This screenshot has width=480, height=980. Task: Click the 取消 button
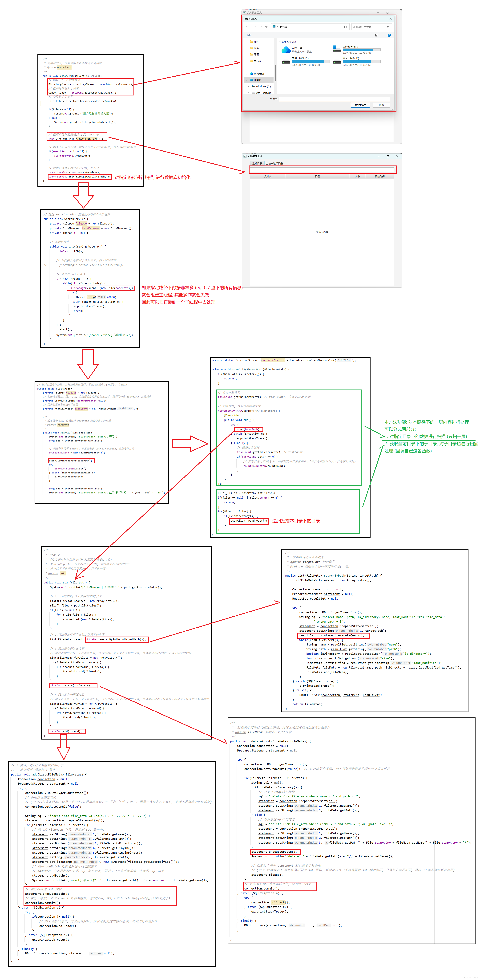pos(381,105)
